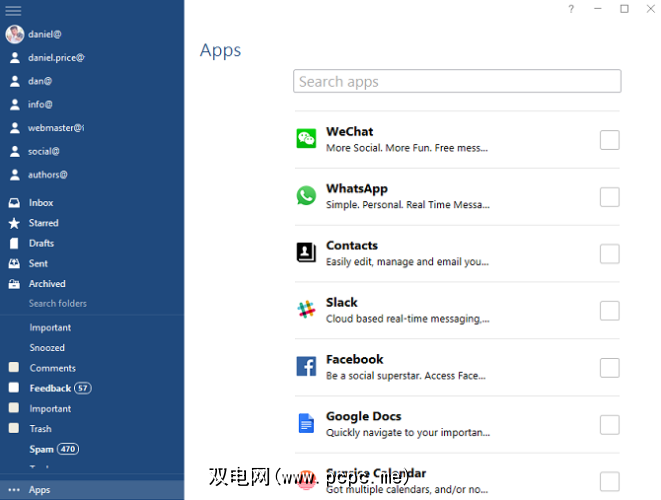Open the Snoozed folder

tap(47, 348)
